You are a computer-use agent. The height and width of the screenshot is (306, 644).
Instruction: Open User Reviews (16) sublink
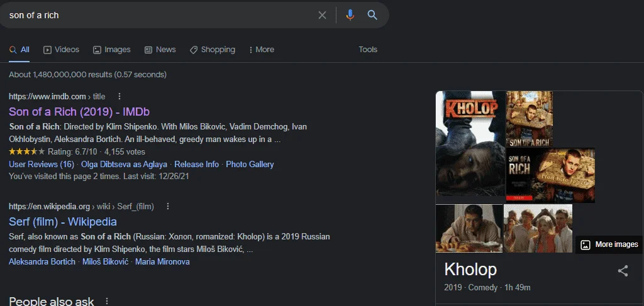(42, 164)
